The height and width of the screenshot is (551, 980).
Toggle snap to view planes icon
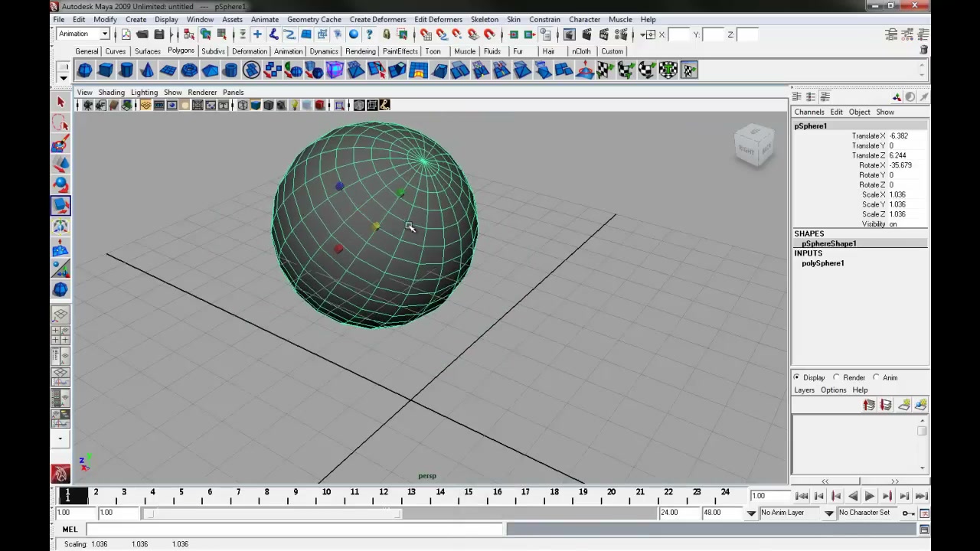tap(474, 34)
